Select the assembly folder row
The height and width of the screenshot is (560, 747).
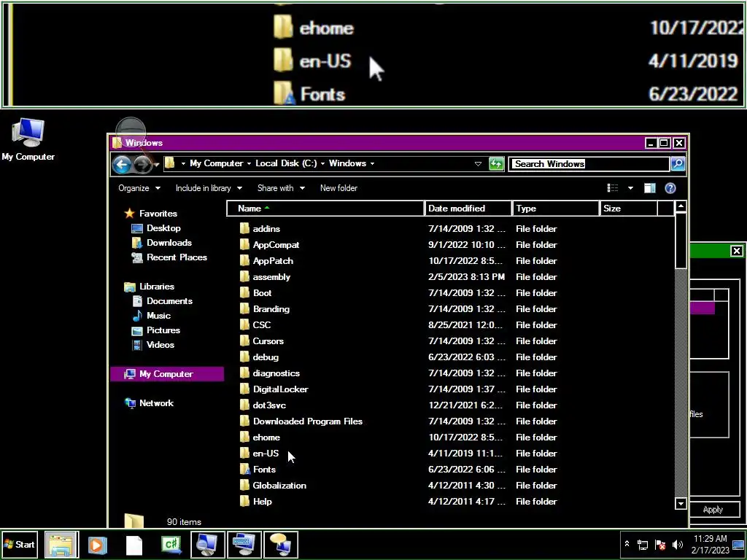[x=450, y=277]
